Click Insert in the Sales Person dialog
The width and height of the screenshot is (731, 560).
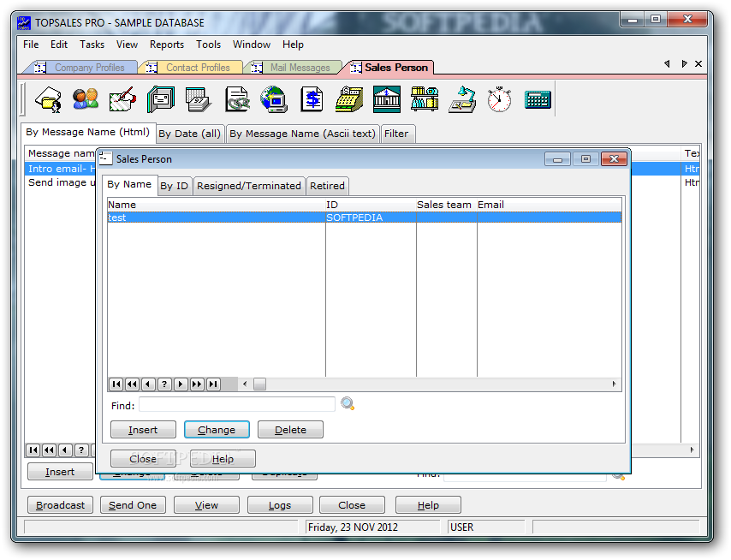point(143,430)
